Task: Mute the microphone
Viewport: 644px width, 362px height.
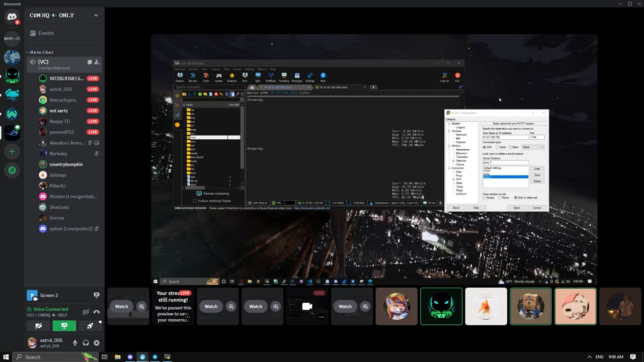Action: tap(75, 343)
